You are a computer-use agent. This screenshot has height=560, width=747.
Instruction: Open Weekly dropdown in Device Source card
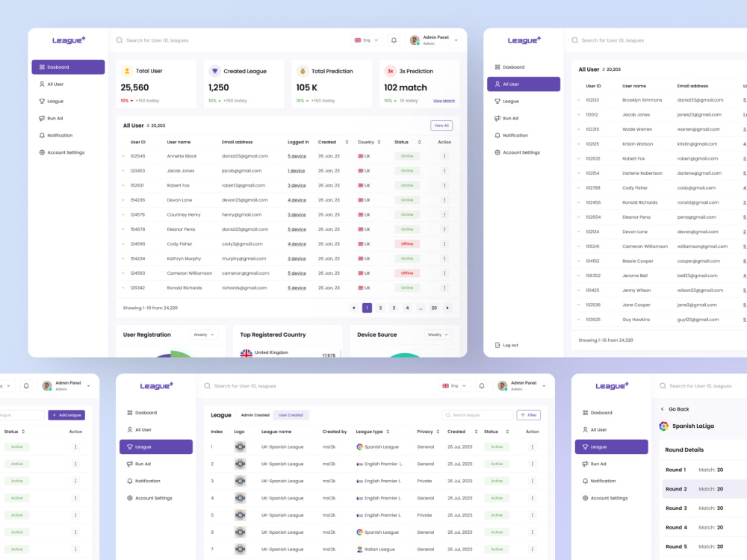tap(438, 335)
